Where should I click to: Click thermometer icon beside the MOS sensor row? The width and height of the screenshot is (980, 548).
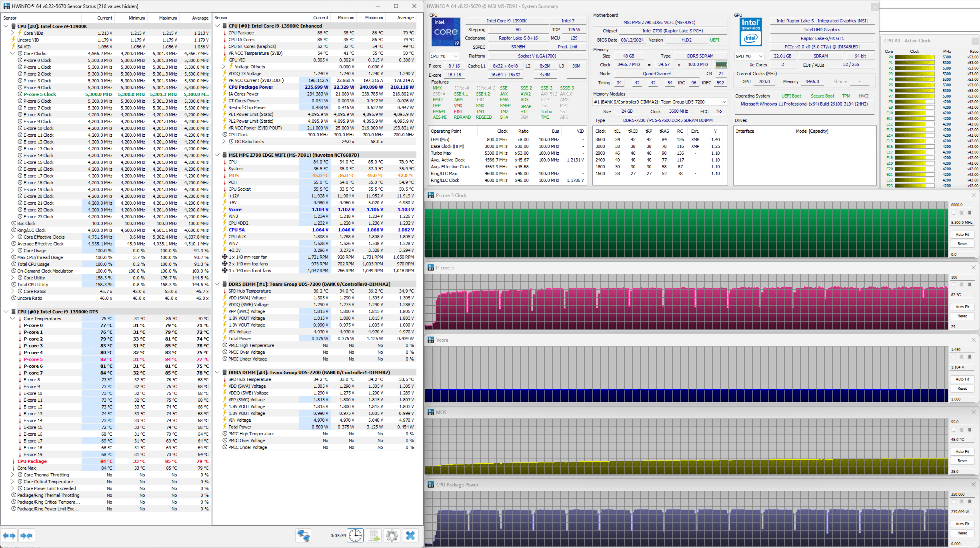click(x=225, y=175)
